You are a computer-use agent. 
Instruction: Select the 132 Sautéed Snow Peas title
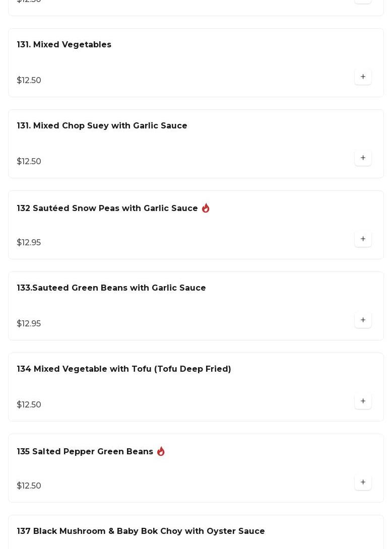[107, 209]
